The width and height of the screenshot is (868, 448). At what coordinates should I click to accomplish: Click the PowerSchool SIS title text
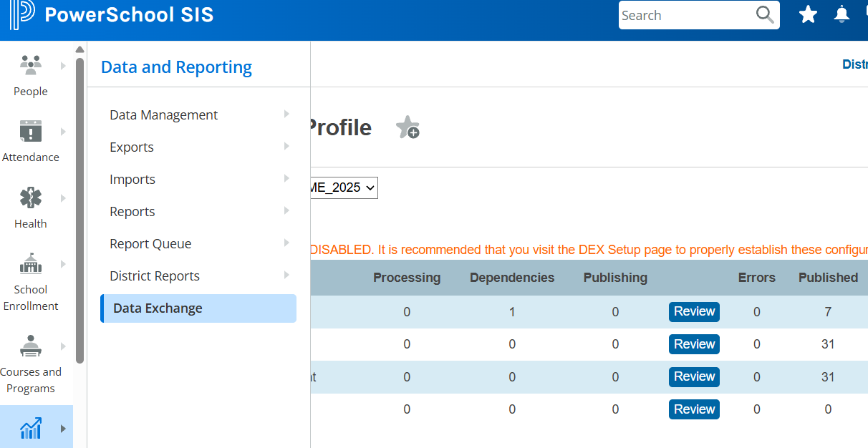tap(129, 15)
